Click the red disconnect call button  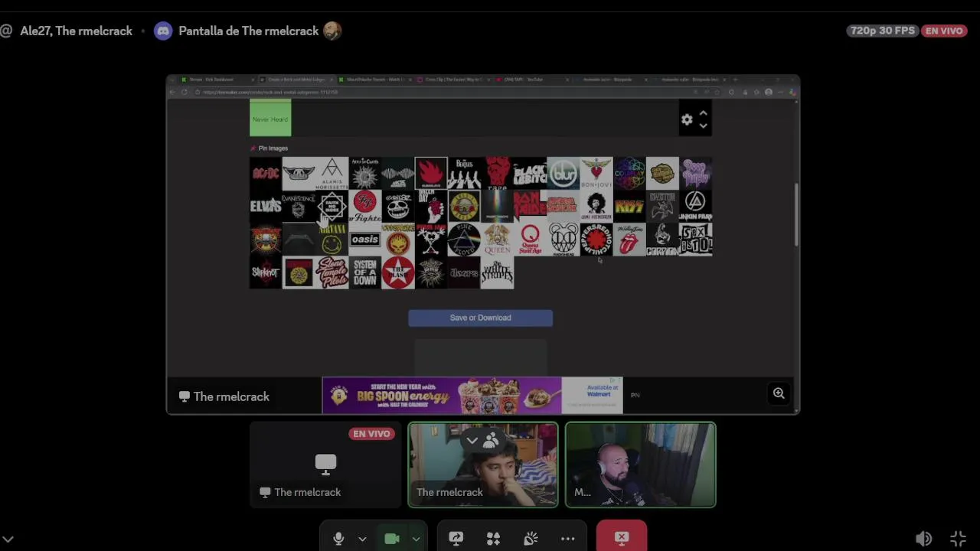coord(622,537)
